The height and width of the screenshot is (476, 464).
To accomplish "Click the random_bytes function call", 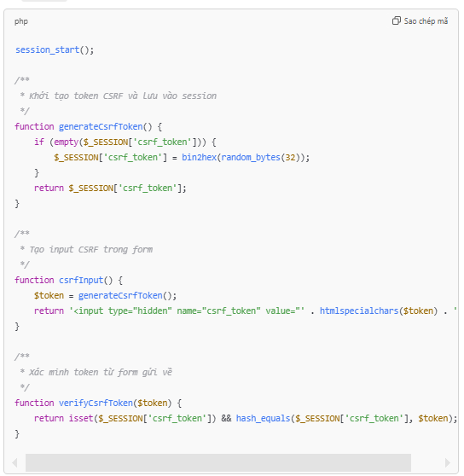I will [251, 158].
